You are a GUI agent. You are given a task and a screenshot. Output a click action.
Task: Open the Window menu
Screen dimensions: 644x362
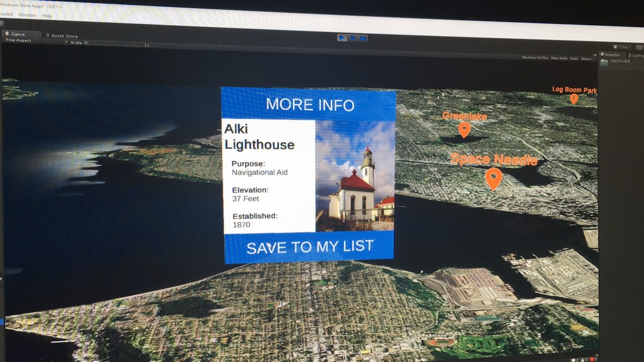coord(27,15)
